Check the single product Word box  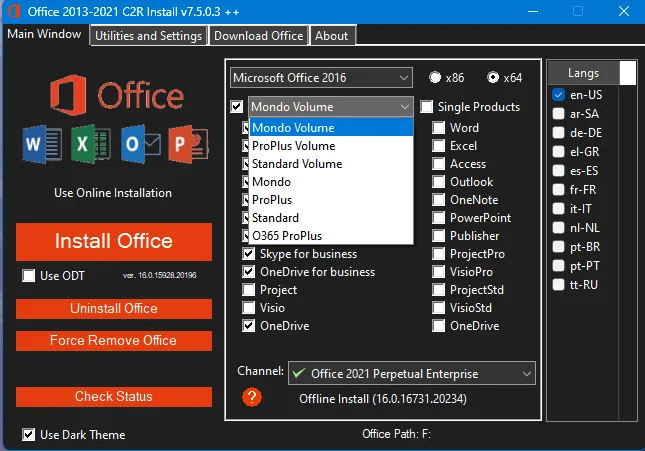click(x=439, y=128)
